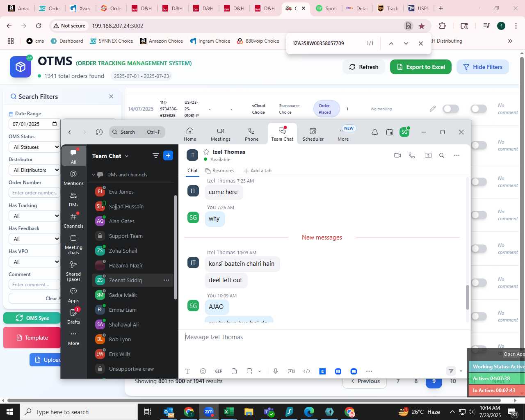This screenshot has height=420, width=525.
Task: Click the Template button
Action: [32, 338]
